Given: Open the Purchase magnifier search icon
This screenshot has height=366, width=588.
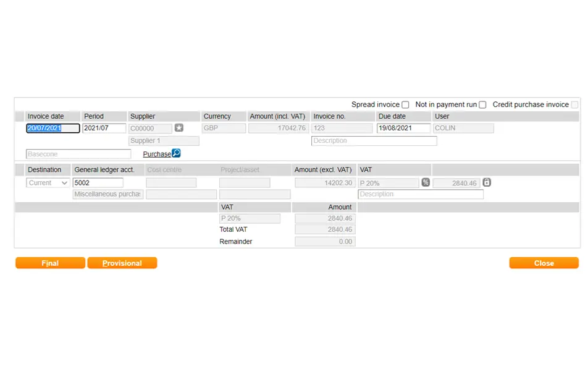Looking at the screenshot, I should 176,153.
